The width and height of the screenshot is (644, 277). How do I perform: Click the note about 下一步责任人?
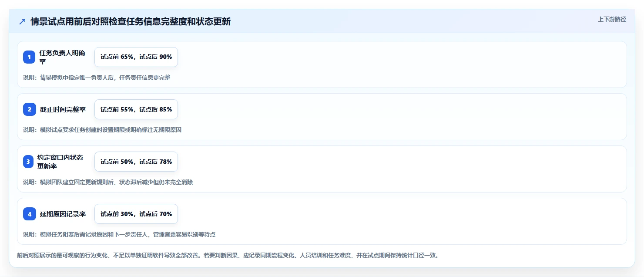pyautogui.click(x=119, y=234)
